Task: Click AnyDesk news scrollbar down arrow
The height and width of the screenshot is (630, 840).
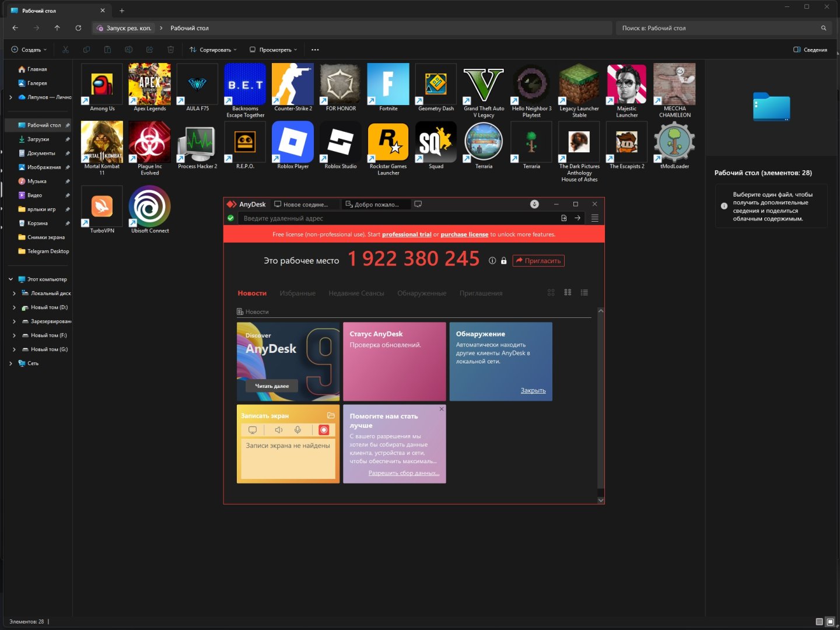Action: (601, 500)
